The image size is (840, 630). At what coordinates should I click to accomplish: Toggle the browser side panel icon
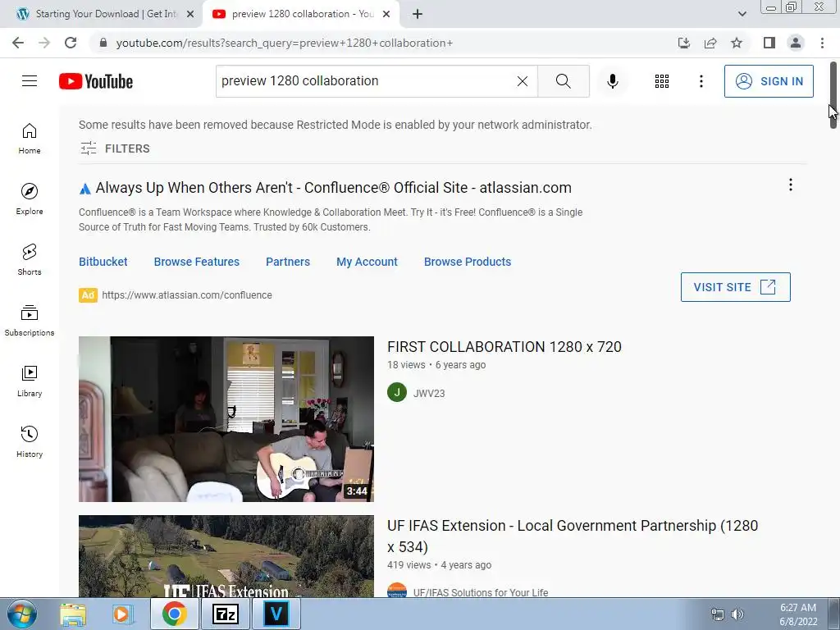point(769,43)
